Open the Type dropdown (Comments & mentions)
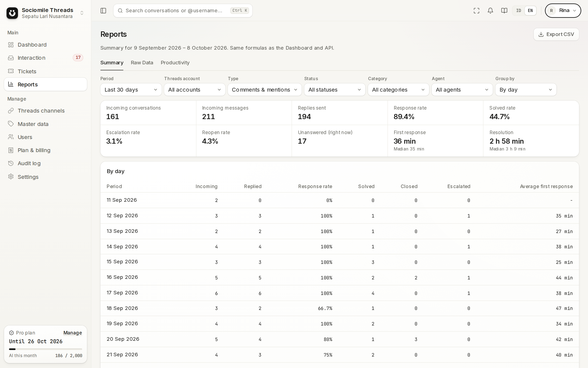This screenshot has height=368, width=588. tap(265, 90)
